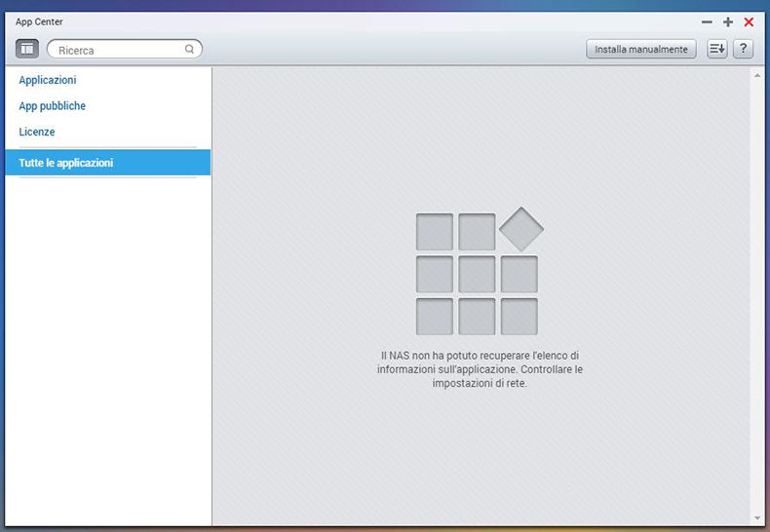This screenshot has height=532, width=770.
Task: Maximize App Center with the plus icon
Action: (728, 21)
